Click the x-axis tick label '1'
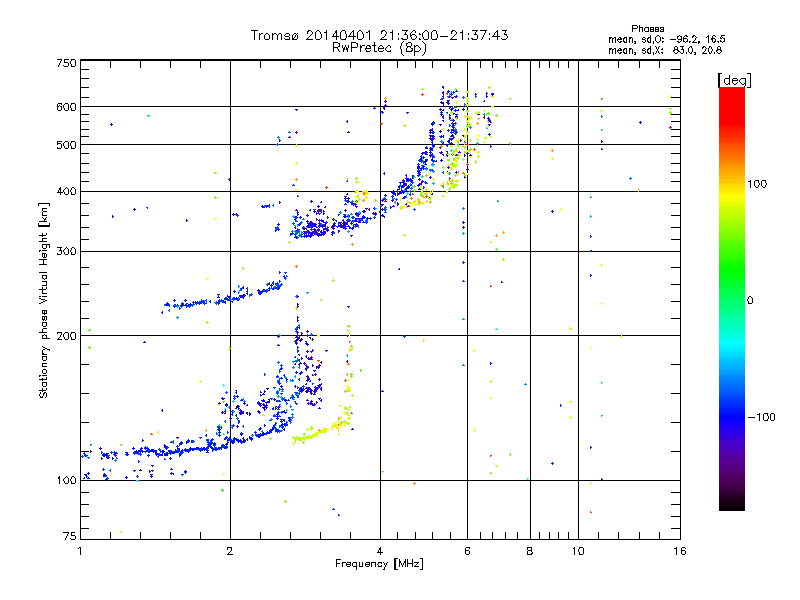The width and height of the screenshot is (800, 600). (x=80, y=551)
